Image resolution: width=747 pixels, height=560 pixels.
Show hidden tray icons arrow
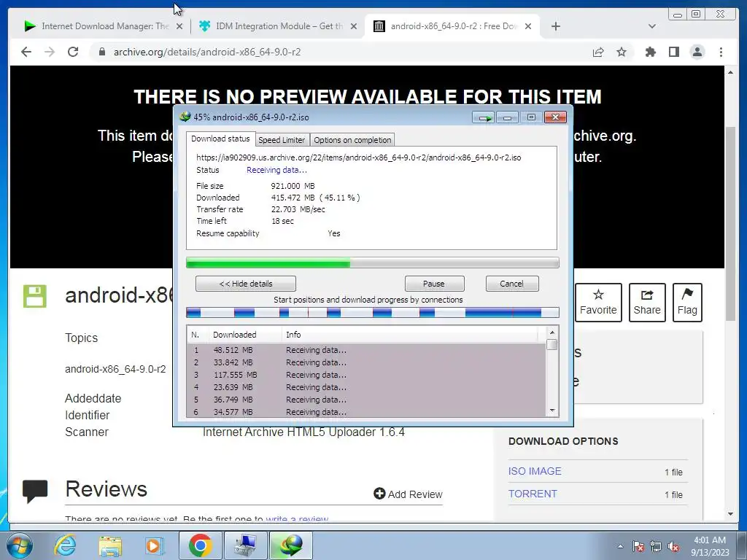point(620,546)
